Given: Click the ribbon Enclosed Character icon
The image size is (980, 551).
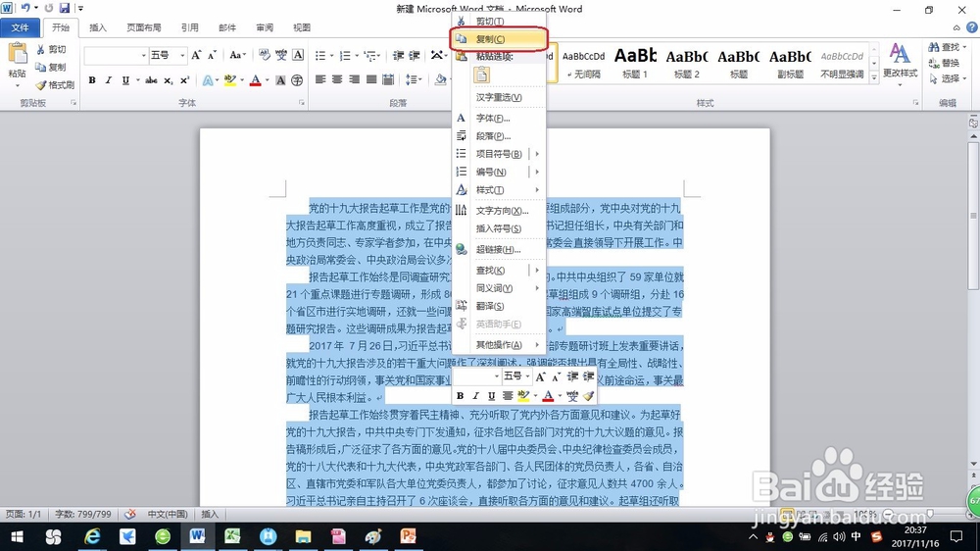Looking at the screenshot, I should [297, 80].
